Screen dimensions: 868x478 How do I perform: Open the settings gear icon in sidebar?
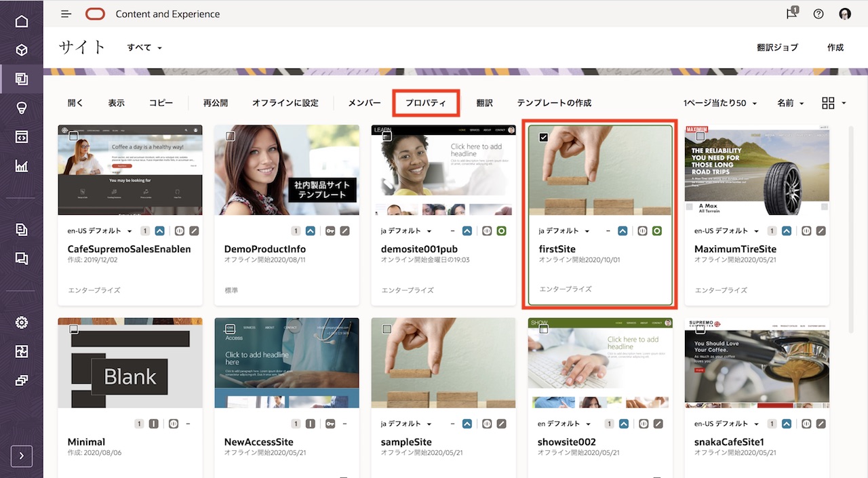pyautogui.click(x=22, y=323)
